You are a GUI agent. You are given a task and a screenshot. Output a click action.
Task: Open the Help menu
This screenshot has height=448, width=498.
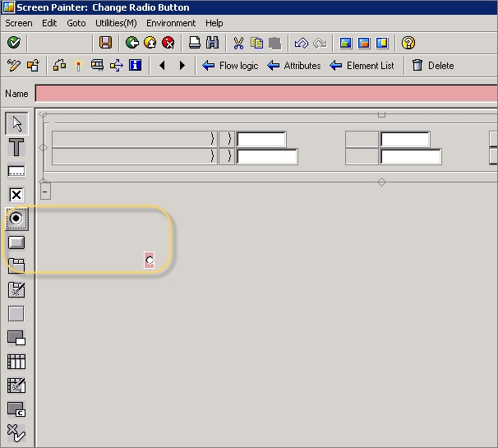(x=214, y=23)
